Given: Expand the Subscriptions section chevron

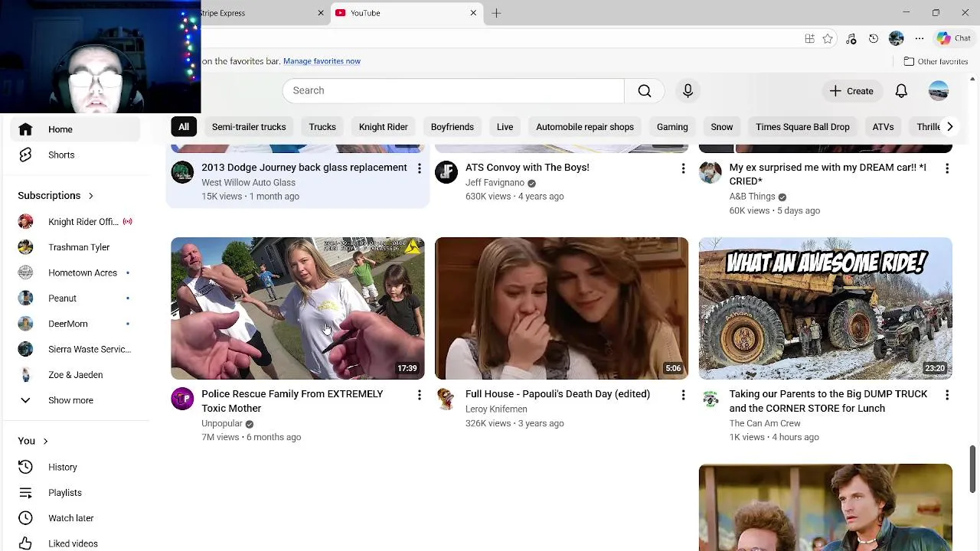Looking at the screenshot, I should click(90, 196).
